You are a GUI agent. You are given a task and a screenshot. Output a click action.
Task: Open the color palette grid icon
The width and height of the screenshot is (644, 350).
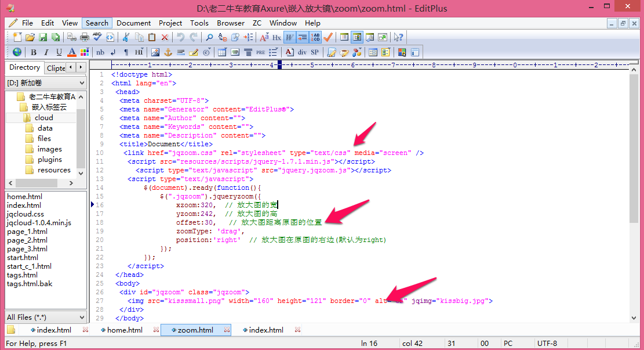[85, 52]
